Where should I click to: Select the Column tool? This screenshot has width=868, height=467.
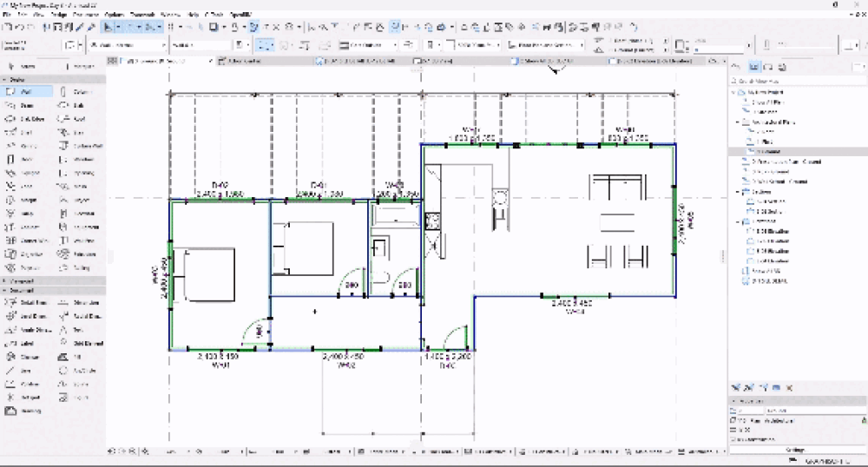click(78, 91)
